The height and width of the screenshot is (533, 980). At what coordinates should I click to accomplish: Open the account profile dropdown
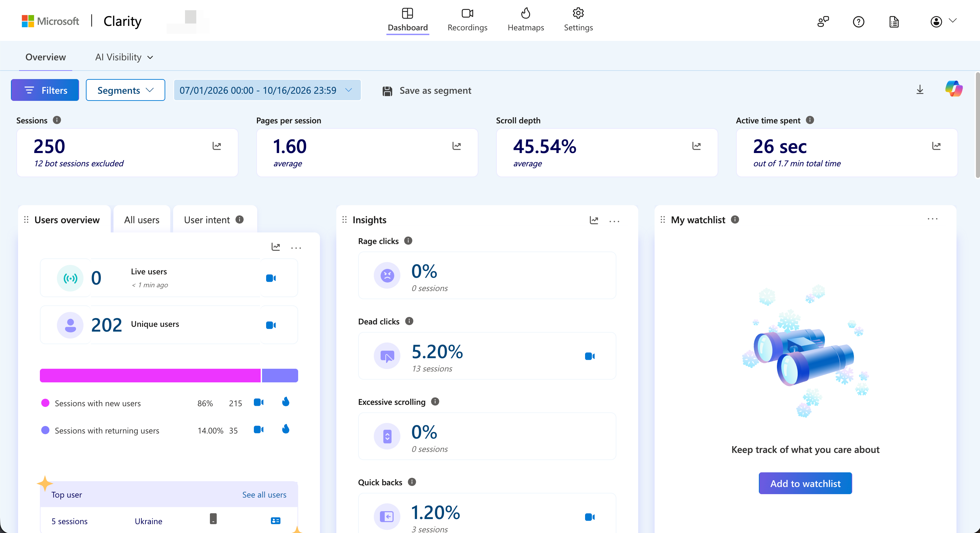(944, 22)
